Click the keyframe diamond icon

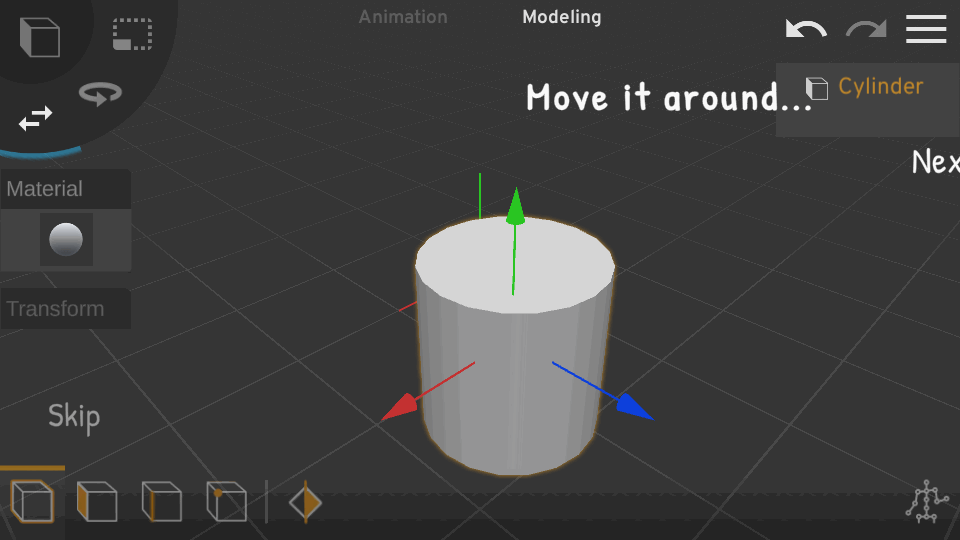pos(305,502)
